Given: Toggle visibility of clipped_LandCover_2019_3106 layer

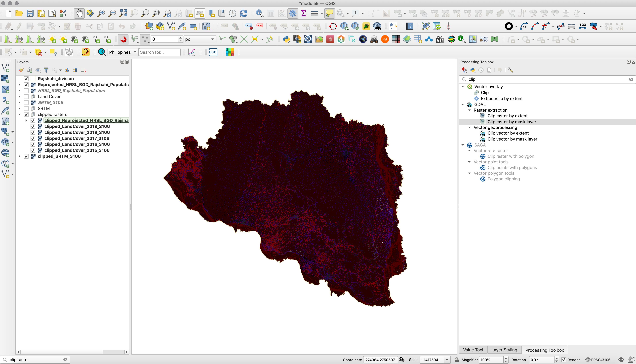Looking at the screenshot, I should (x=33, y=126).
